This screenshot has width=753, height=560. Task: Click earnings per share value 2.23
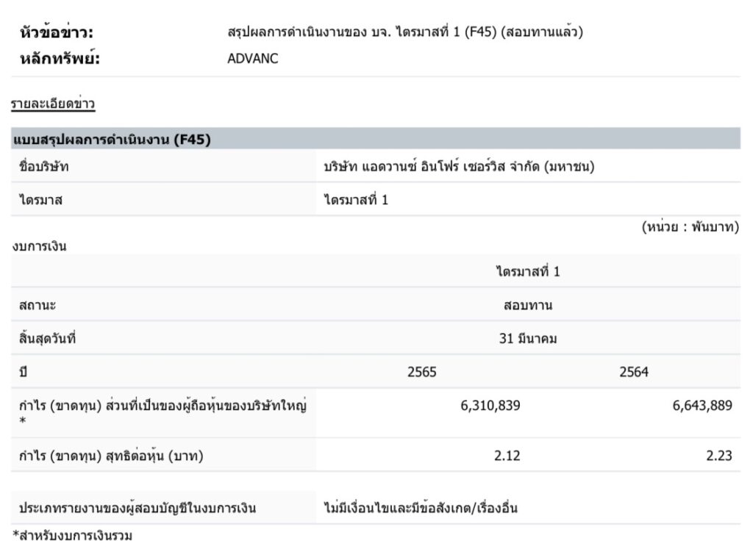pos(718,456)
